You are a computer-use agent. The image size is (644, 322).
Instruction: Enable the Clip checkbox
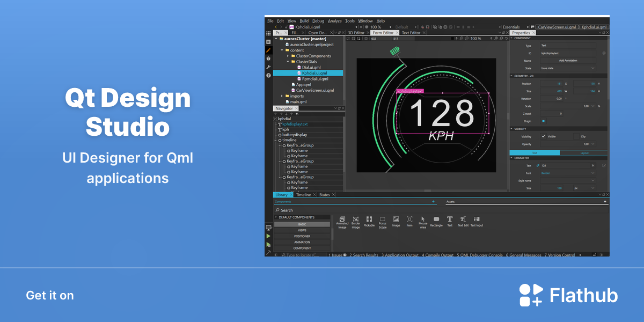[575, 136]
